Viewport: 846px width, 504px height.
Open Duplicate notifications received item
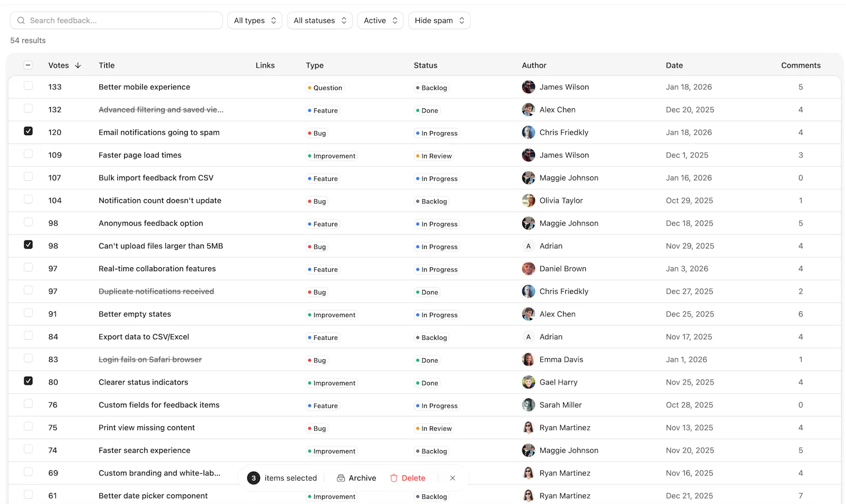157,292
